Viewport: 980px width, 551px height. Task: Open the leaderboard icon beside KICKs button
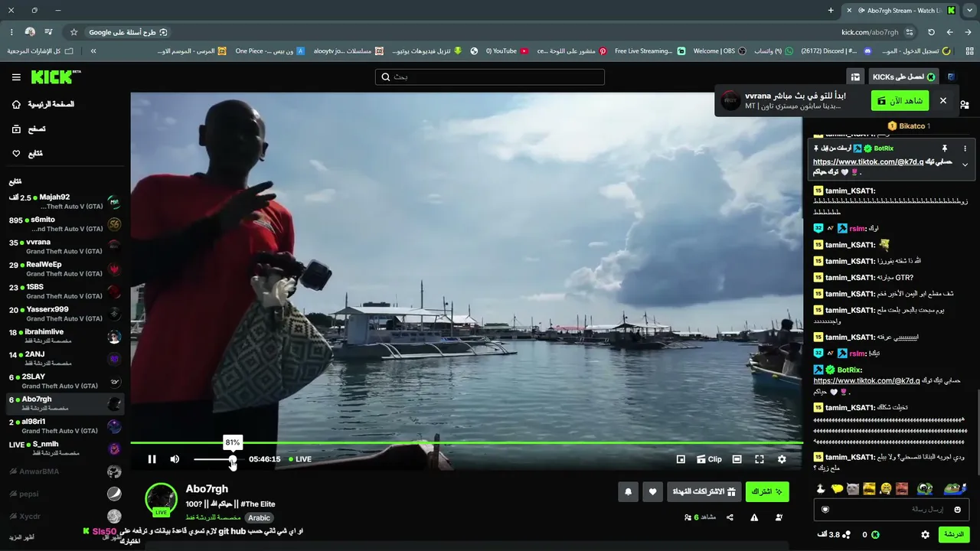coord(855,77)
